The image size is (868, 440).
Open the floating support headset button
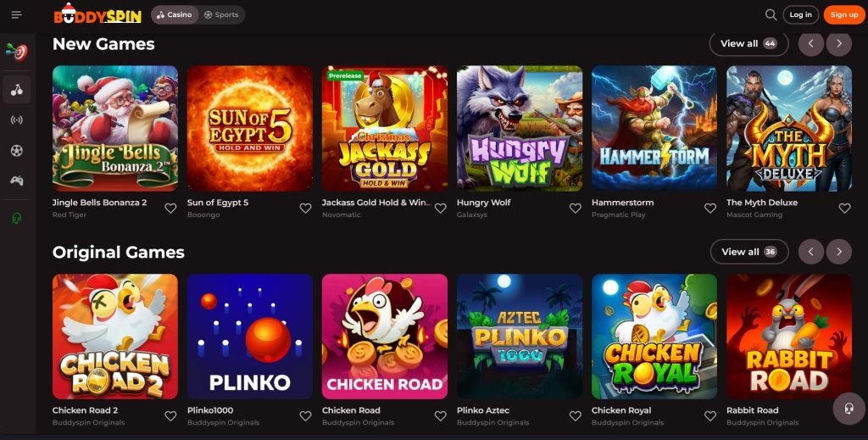[x=849, y=409]
